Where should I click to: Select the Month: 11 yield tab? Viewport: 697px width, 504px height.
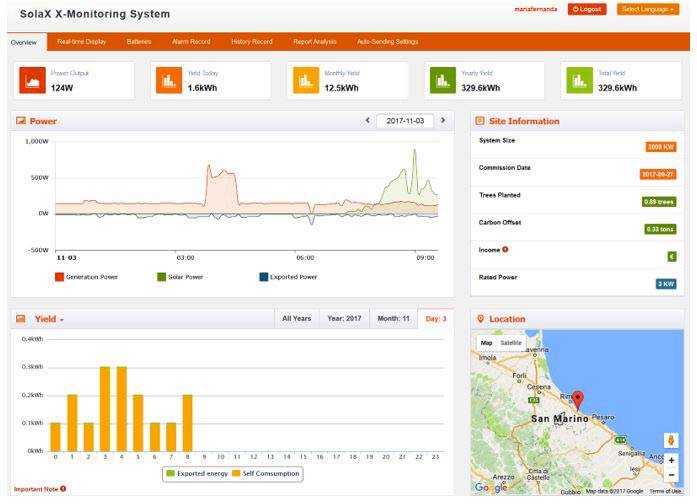[x=393, y=319]
